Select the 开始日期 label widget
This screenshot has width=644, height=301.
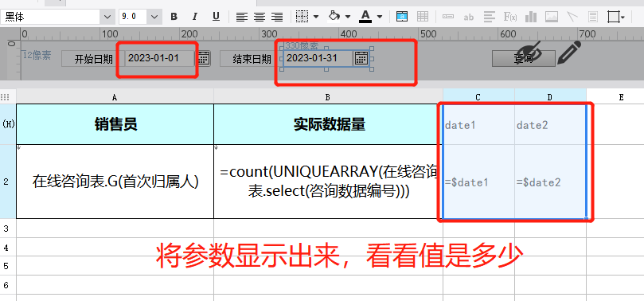[93, 59]
